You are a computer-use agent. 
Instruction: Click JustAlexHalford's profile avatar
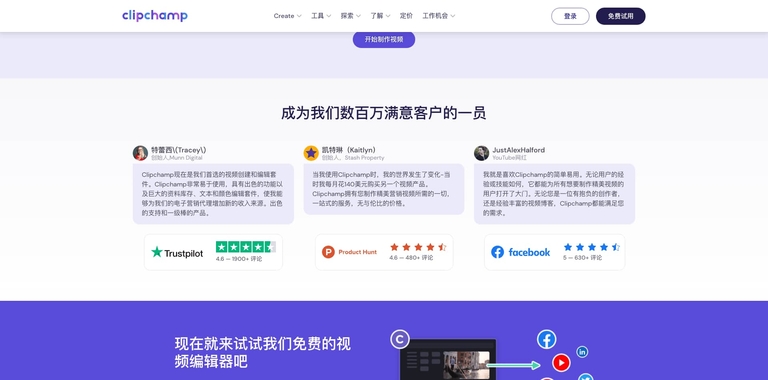(481, 153)
